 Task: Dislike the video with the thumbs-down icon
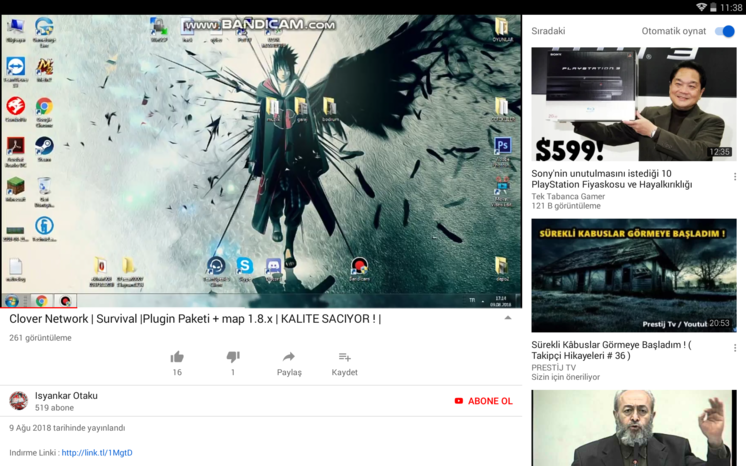coord(233,357)
